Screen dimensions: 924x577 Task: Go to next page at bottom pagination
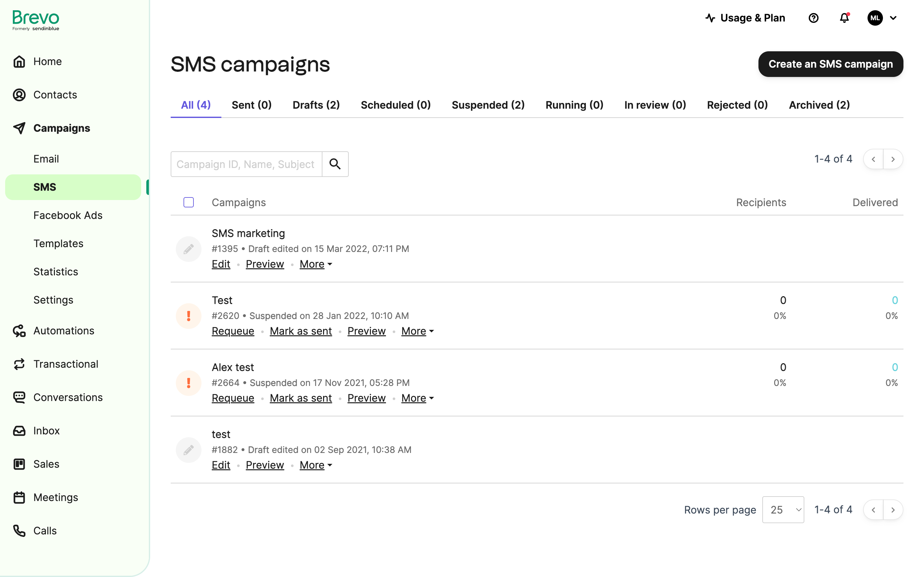[x=893, y=509]
